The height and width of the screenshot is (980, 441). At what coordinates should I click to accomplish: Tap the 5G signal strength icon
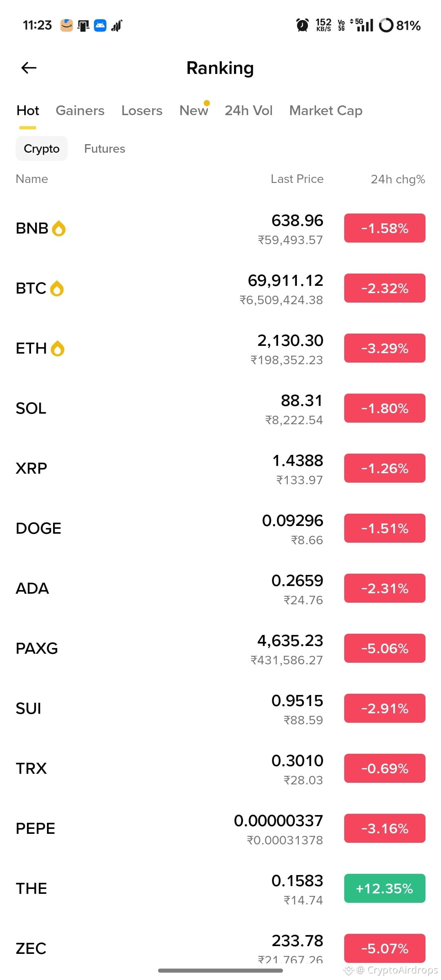[362, 25]
